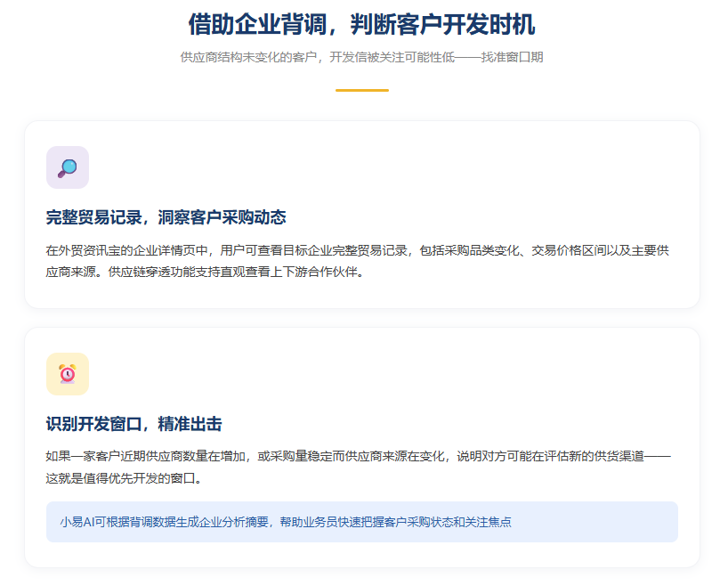Click paragraph starting 如果一家客户近期供应商数量在增加
Screen dimensions: 728x586
point(358,467)
